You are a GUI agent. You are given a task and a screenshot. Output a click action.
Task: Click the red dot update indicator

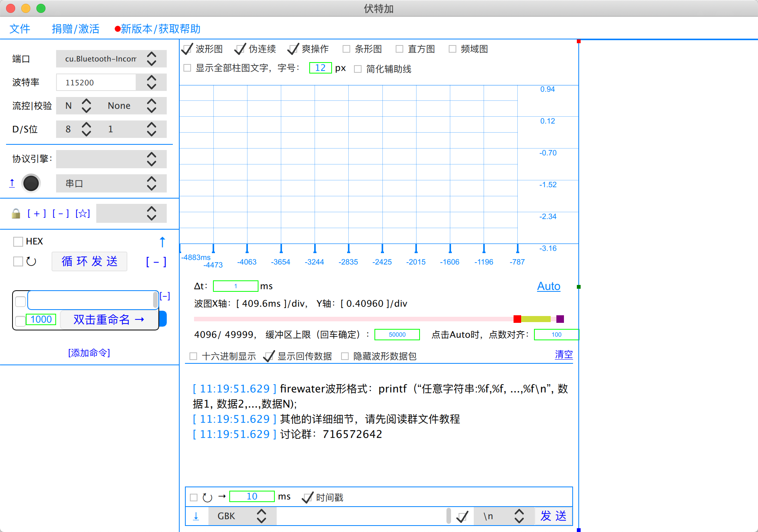(117, 29)
